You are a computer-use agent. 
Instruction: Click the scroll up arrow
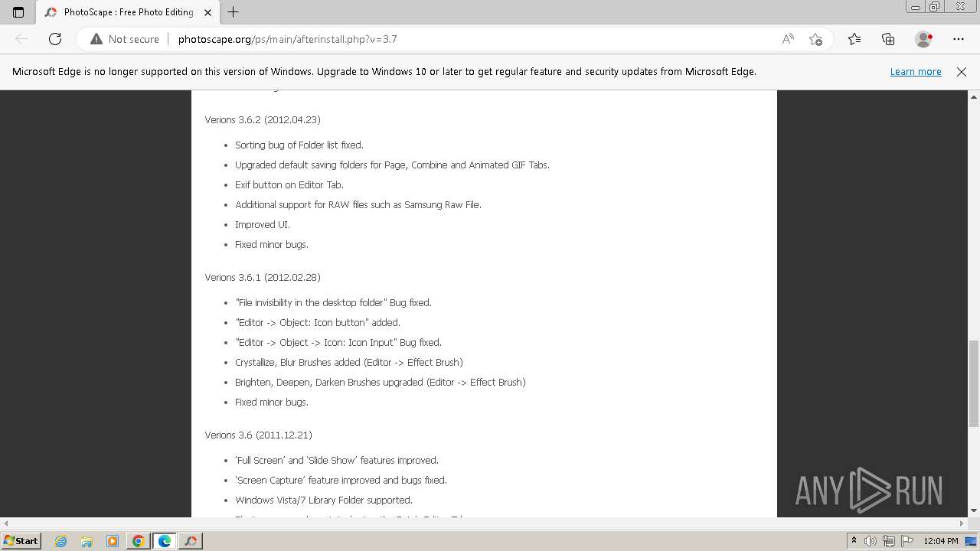click(x=974, y=97)
